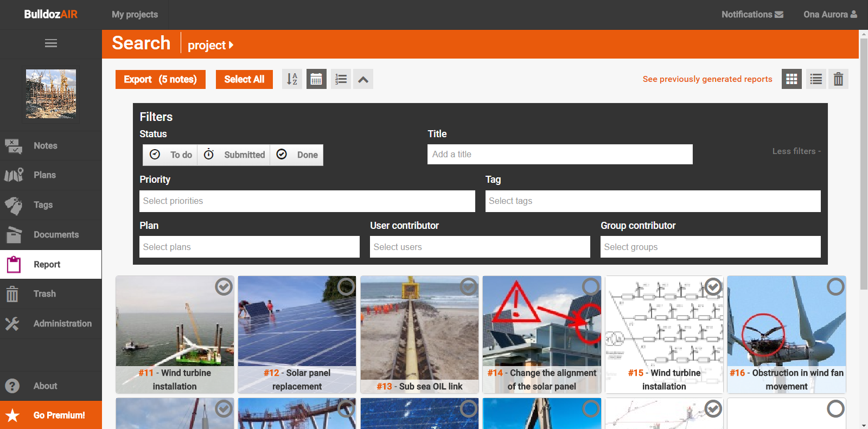This screenshot has width=868, height=429.
Task: Open the Select priorities dropdown
Action: (307, 201)
